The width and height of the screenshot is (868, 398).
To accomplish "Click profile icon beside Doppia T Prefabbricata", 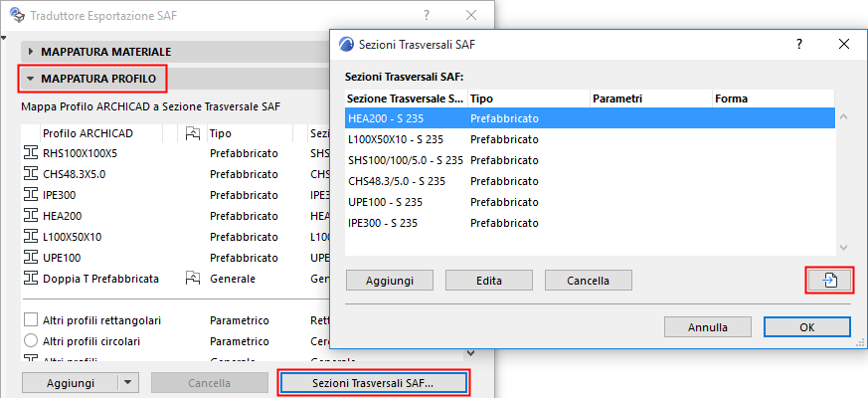I will click(30, 279).
